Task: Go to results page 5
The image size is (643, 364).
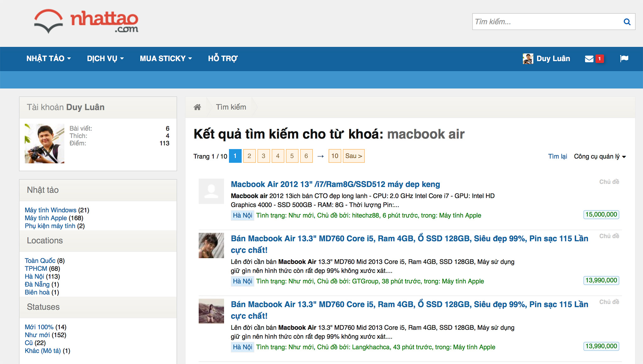Action: 292,156
